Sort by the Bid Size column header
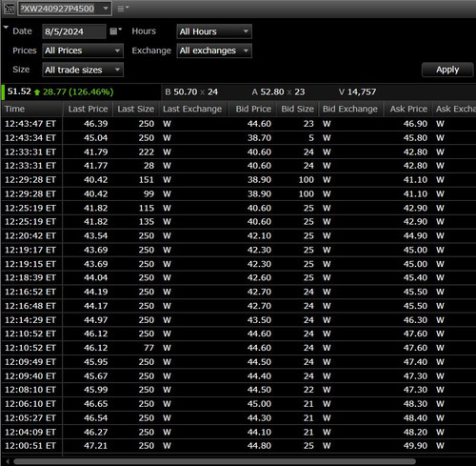 [x=297, y=109]
